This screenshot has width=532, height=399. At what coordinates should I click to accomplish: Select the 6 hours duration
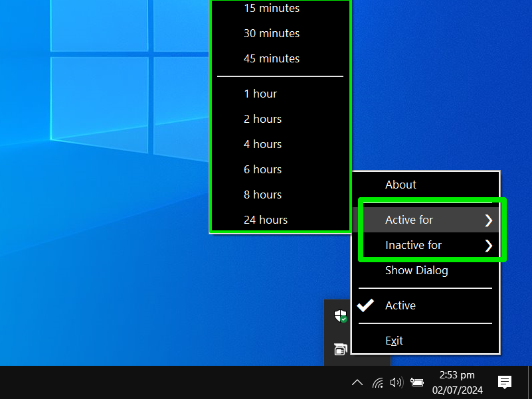coord(262,169)
